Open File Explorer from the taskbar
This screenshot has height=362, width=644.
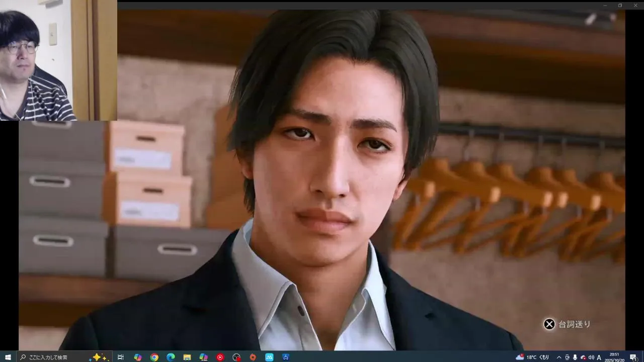tap(187, 357)
